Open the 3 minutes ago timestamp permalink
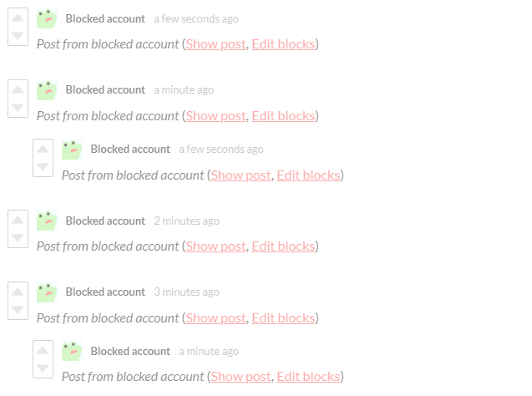The width and height of the screenshot is (532, 396). point(186,292)
